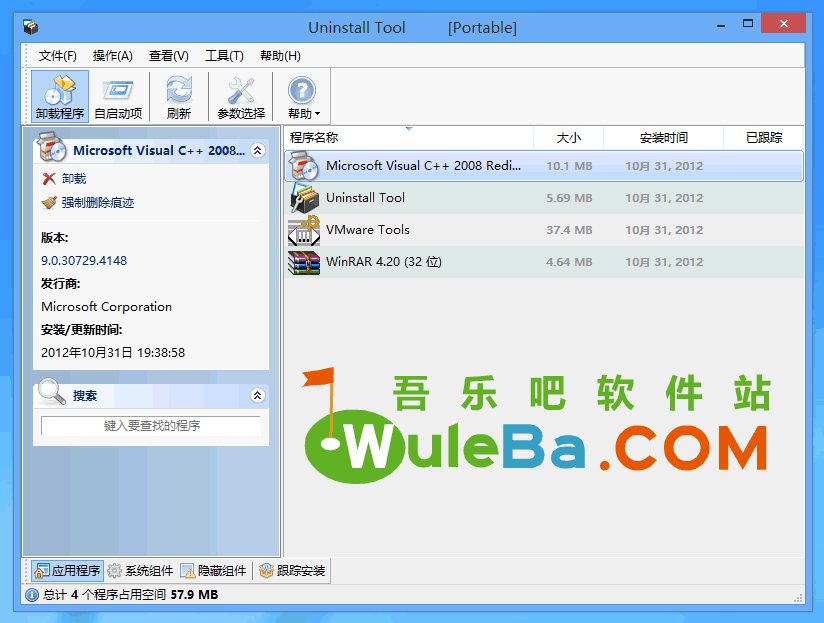The width and height of the screenshot is (824, 623).
Task: Open the 帮助 toolbar dropdown arrow
Action: tap(317, 114)
